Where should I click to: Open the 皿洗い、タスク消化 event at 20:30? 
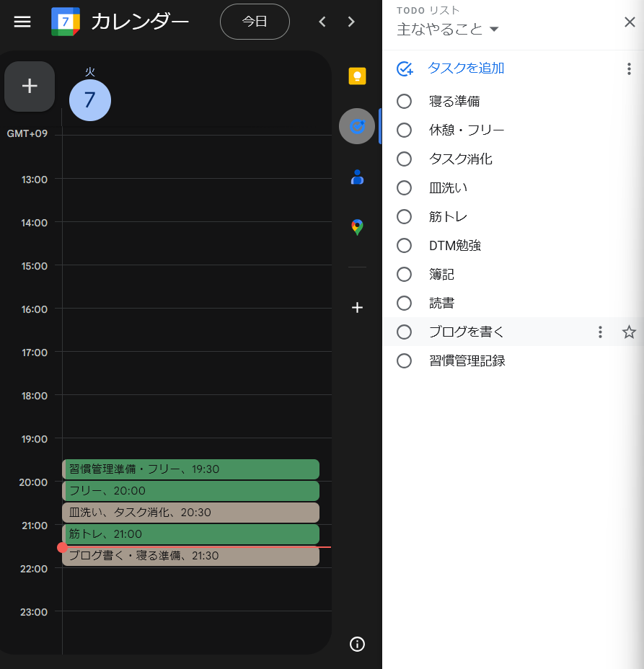[190, 513]
